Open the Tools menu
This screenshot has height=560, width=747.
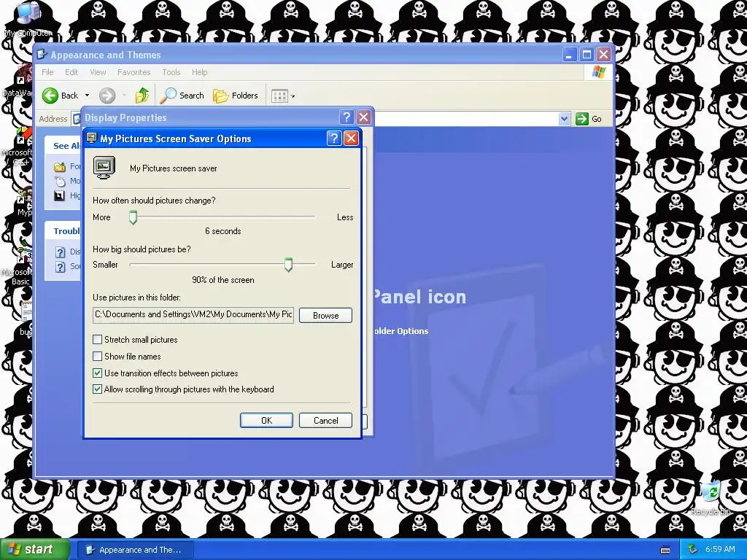tap(171, 72)
